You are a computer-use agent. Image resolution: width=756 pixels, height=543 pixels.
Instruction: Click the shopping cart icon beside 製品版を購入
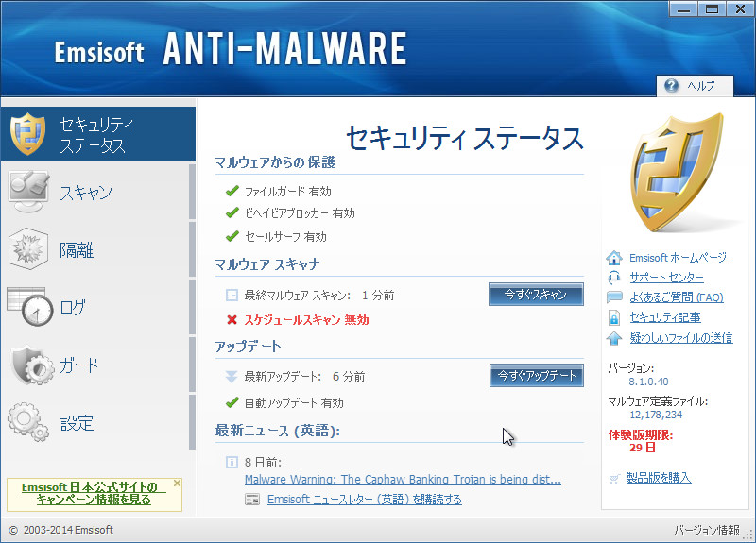point(614,479)
